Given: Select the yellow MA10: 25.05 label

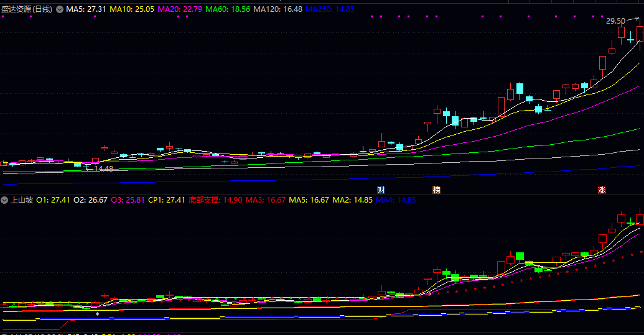Looking at the screenshot, I should (132, 9).
